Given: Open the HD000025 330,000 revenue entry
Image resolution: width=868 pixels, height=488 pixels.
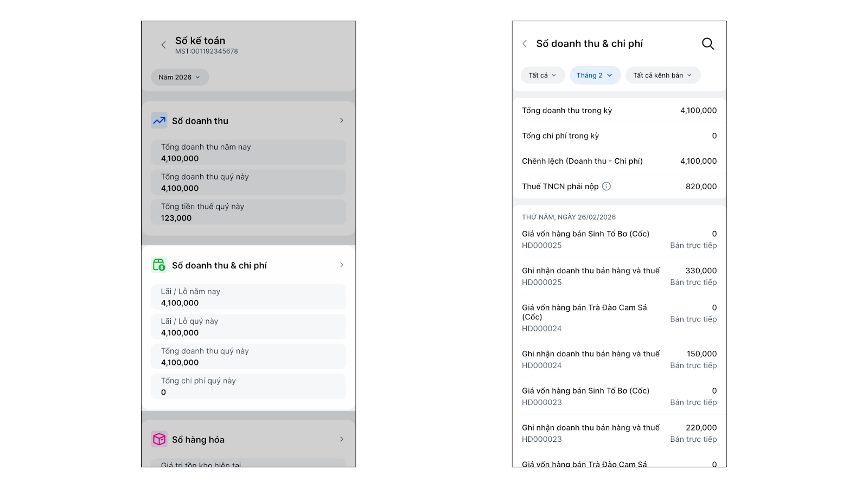Looking at the screenshot, I should coord(619,276).
